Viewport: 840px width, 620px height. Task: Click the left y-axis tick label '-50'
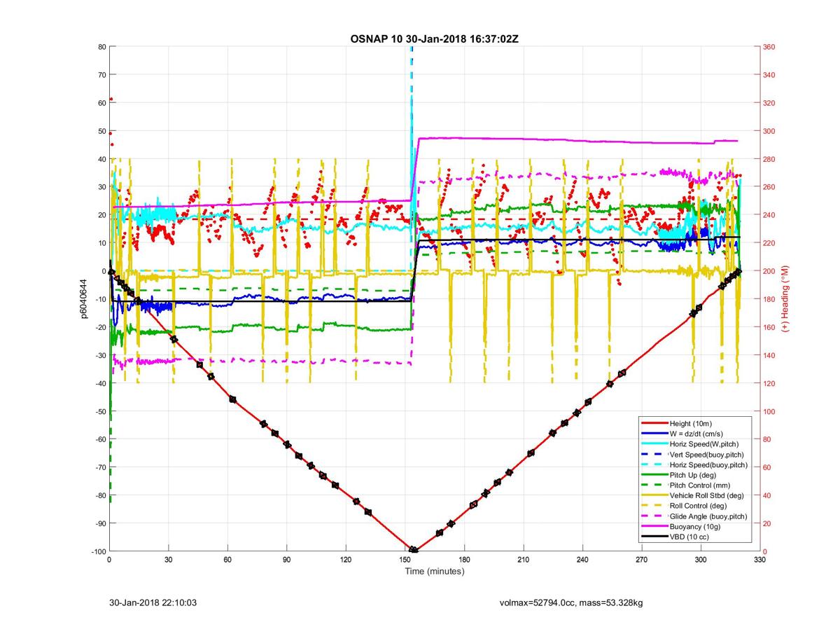[x=99, y=411]
